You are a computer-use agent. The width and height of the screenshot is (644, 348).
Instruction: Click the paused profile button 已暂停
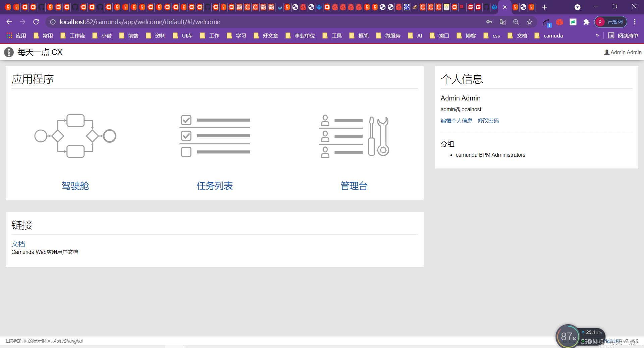pos(611,22)
